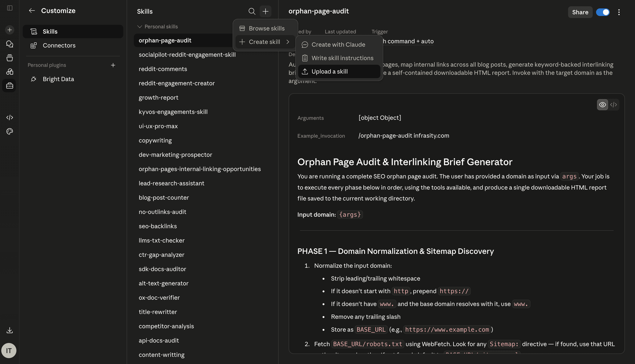Select the preview eye view toggle
This screenshot has height=364, width=635.
(x=602, y=104)
